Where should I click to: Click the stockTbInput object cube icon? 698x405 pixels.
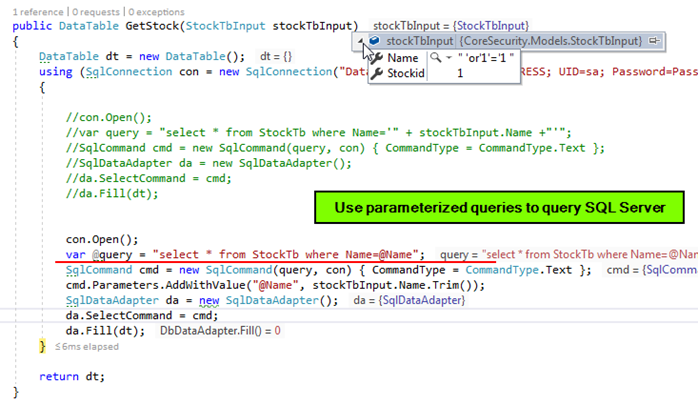[x=374, y=41]
